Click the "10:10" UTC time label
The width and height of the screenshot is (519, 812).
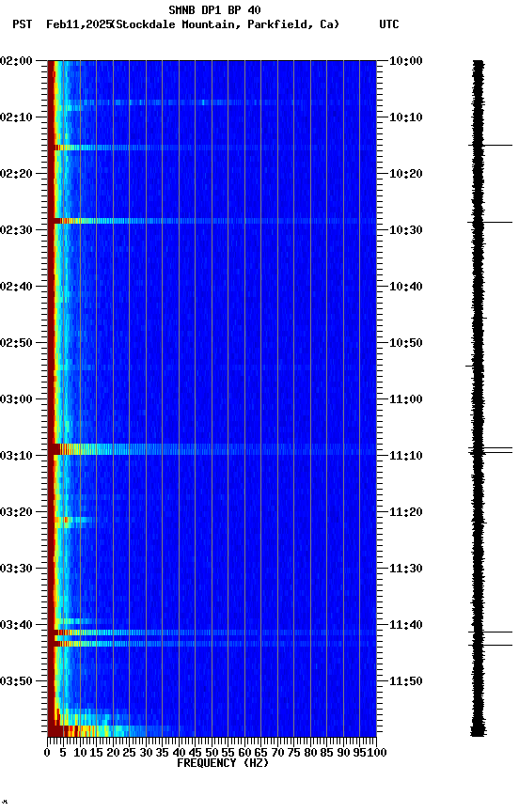[x=405, y=117]
